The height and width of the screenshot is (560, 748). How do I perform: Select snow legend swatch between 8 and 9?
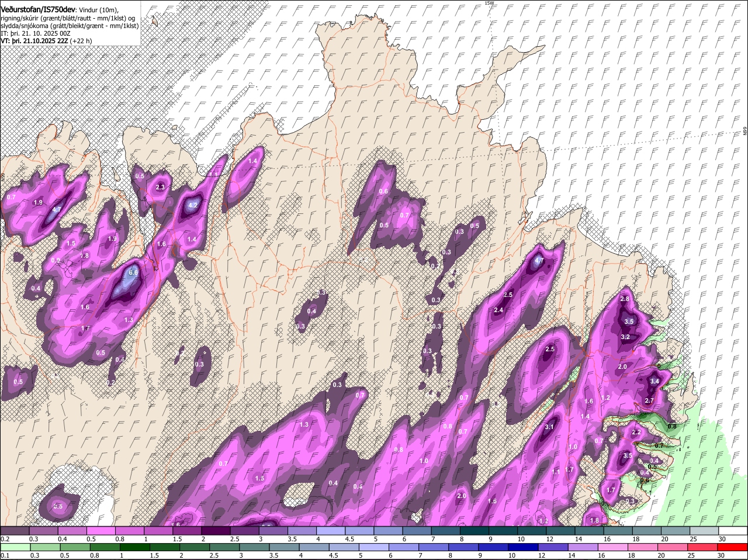coord(475,530)
